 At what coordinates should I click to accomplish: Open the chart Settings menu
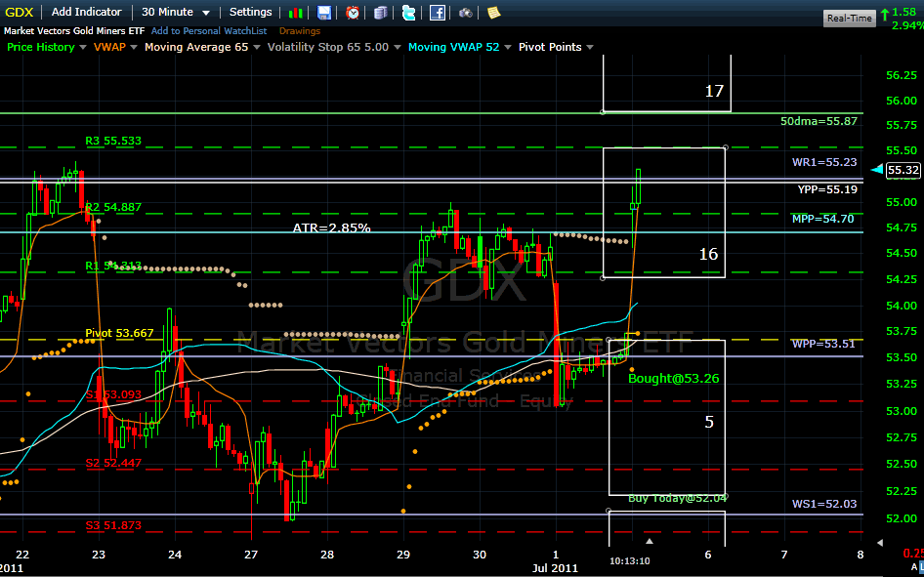point(251,12)
